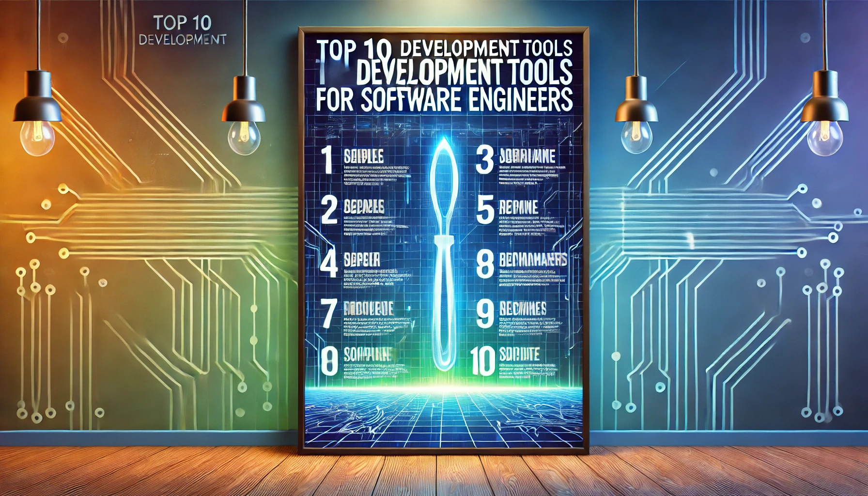868x496 pixels.
Task: Select list number 4 on the poster
Action: pyautogui.click(x=329, y=263)
